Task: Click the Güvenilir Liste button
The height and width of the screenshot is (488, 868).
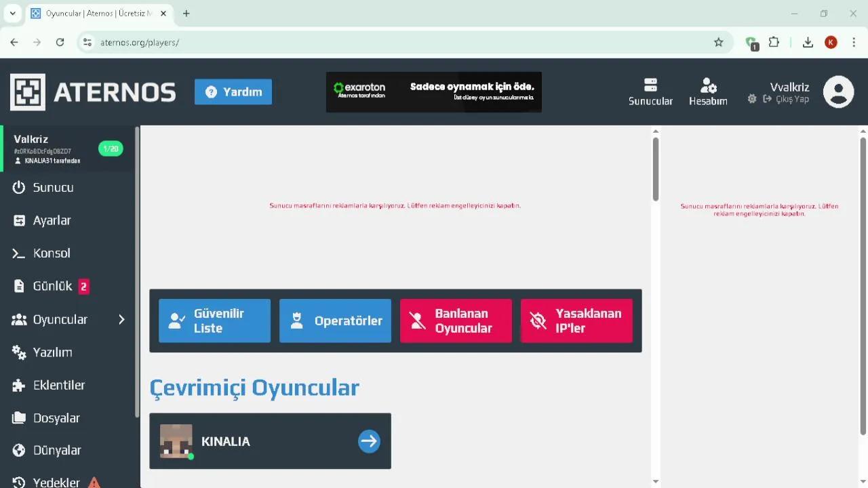Action: click(214, 321)
